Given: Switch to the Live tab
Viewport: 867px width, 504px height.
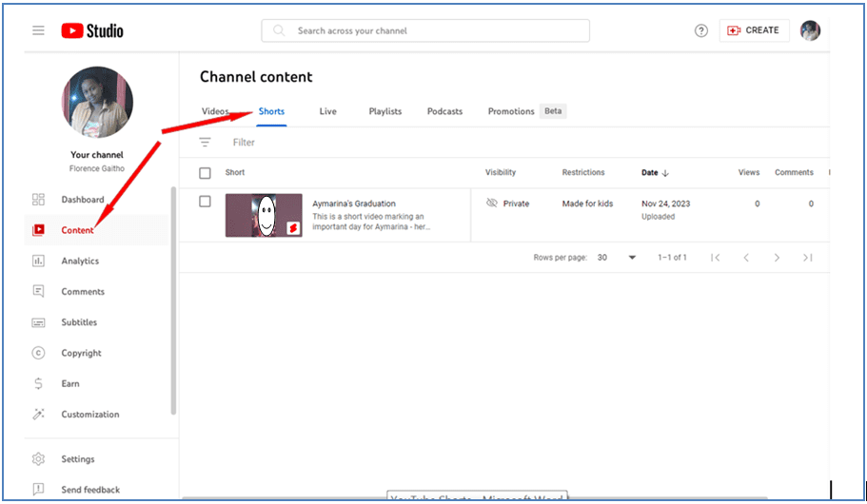Looking at the screenshot, I should (328, 111).
